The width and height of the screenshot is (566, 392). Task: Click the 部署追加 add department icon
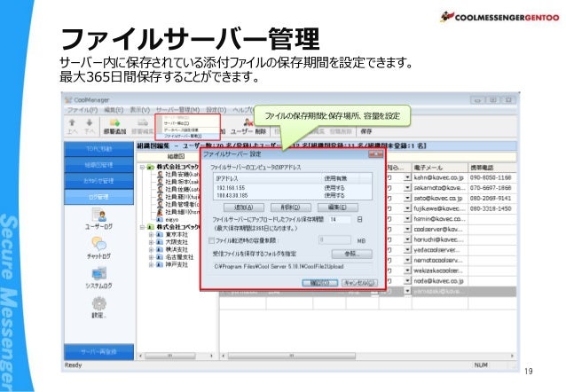(114, 123)
